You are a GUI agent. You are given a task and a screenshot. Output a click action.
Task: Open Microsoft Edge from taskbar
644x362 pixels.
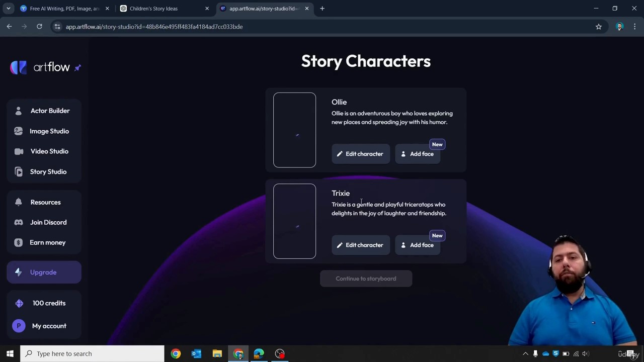(x=259, y=353)
